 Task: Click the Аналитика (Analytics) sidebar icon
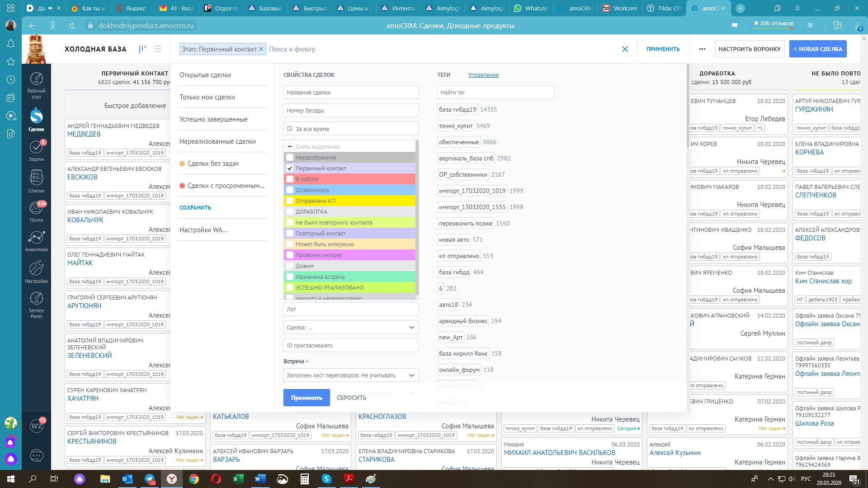(x=36, y=238)
